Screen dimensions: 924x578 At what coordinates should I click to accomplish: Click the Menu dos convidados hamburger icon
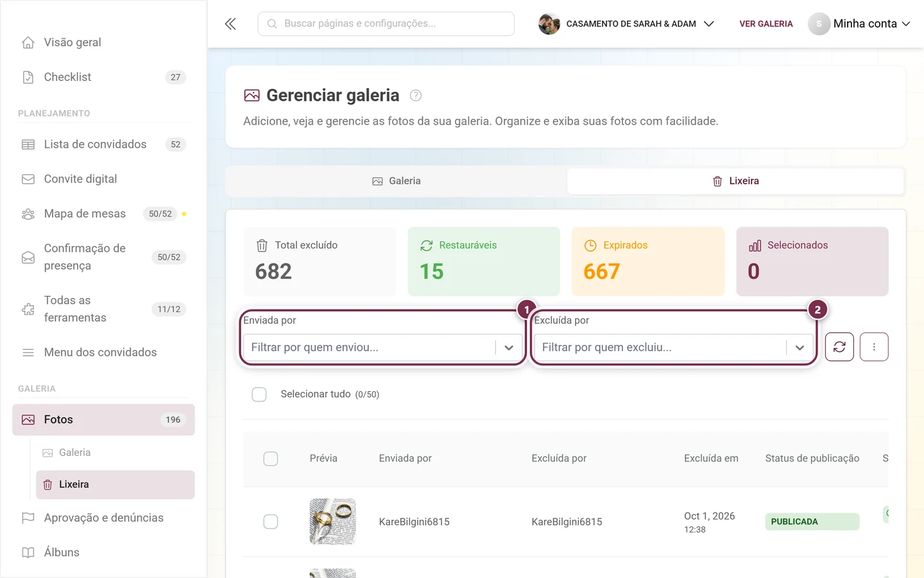coord(28,353)
